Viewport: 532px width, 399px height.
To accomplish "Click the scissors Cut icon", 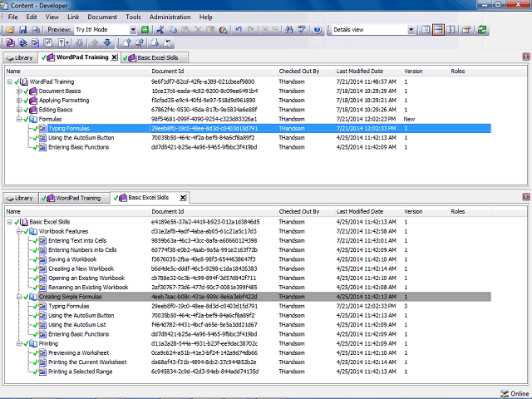I will [x=160, y=30].
